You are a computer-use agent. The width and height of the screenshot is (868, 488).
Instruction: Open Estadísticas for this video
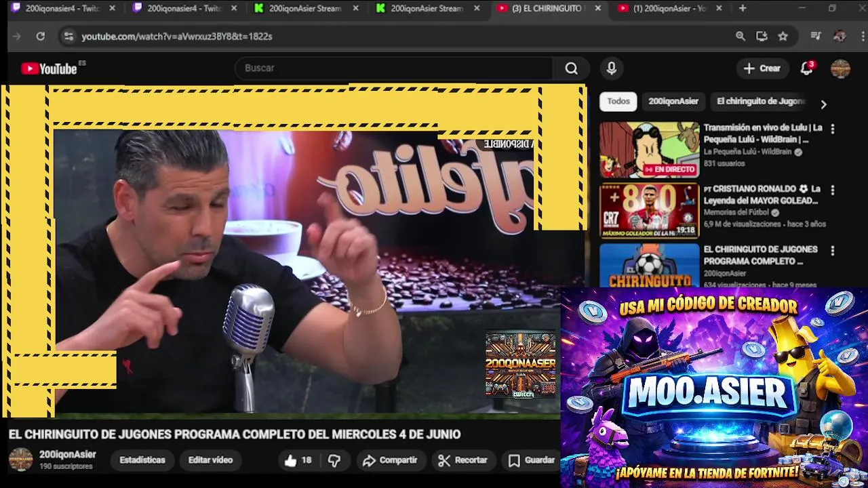[x=142, y=460]
